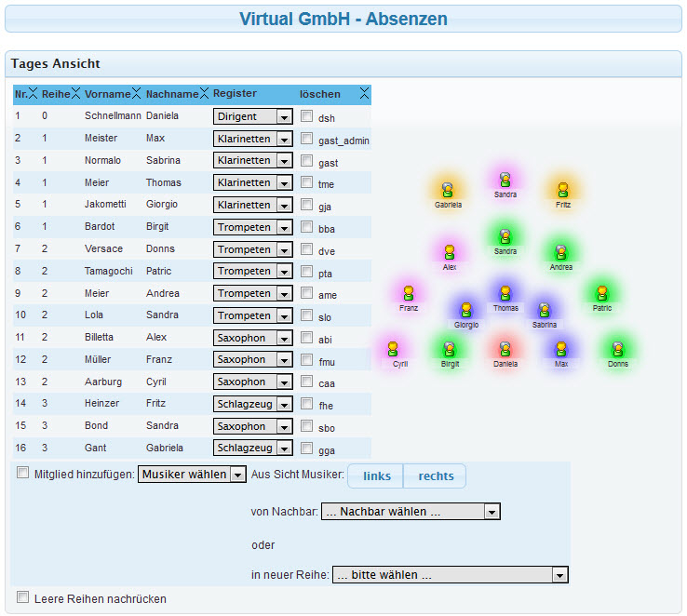Select Thomas's blue musician icon

(x=505, y=294)
